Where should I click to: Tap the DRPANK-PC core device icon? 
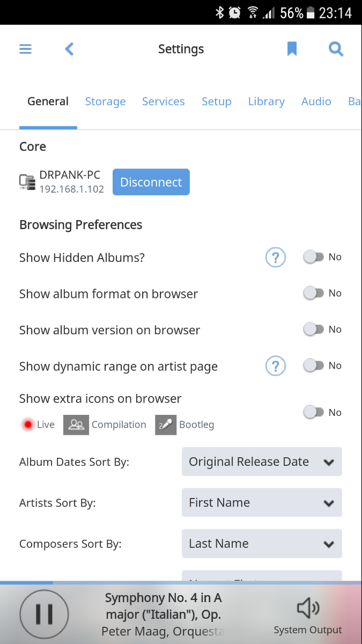click(27, 182)
